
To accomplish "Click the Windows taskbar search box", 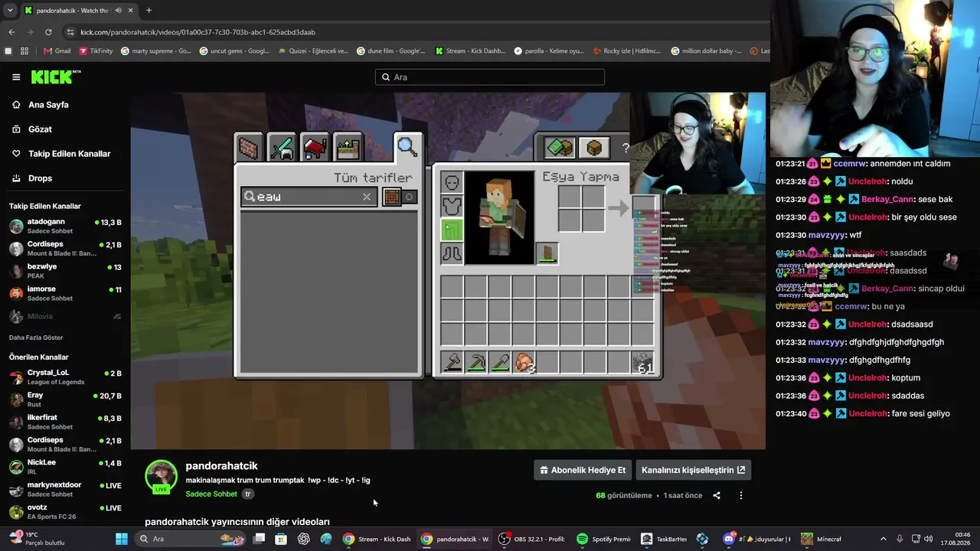I will 189,539.
